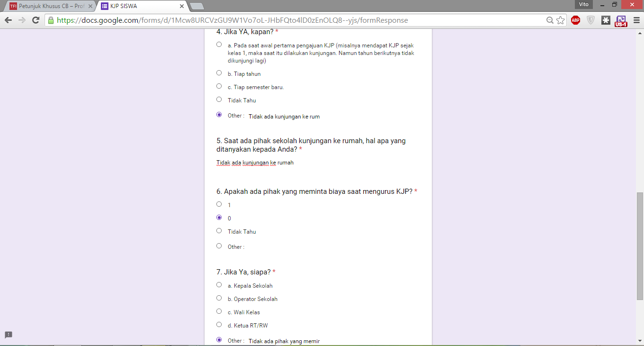Click the answer field for question 5

318,163
